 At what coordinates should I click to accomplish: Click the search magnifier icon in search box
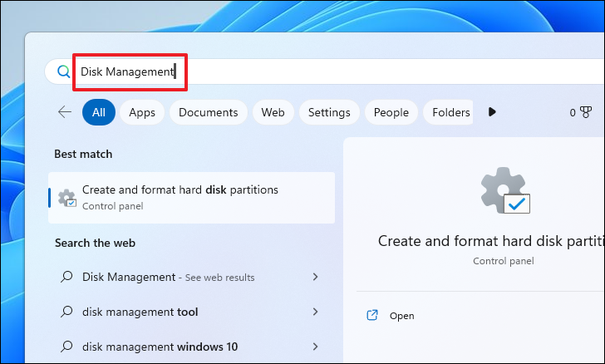(64, 71)
